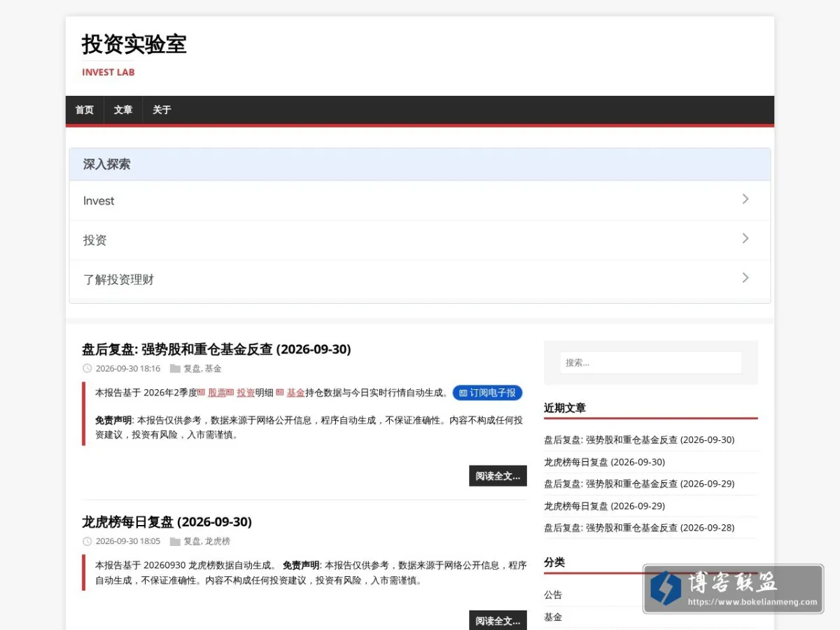Click folder icon beside 复盘, 基金 categories
This screenshot has width=840, height=630.
coord(175,368)
